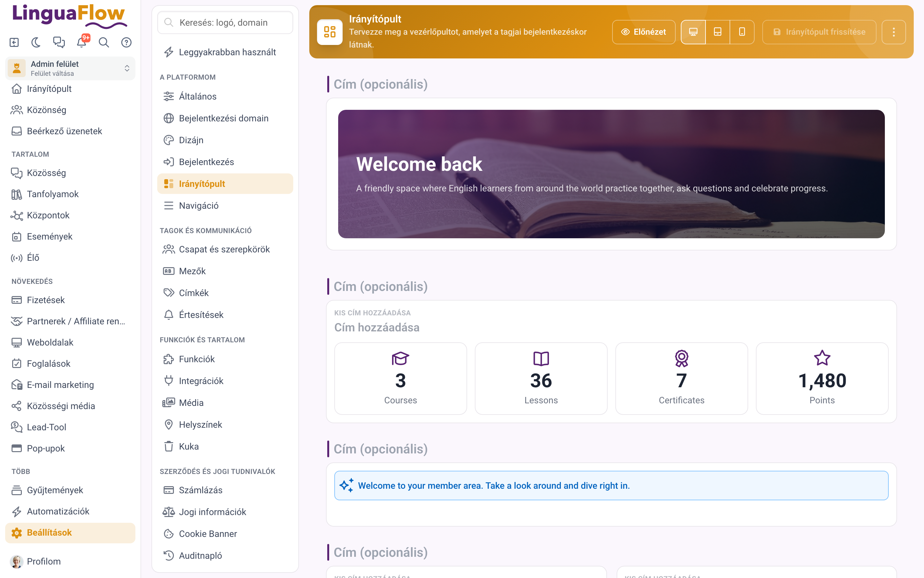Open Navigáció settings

coord(225,206)
